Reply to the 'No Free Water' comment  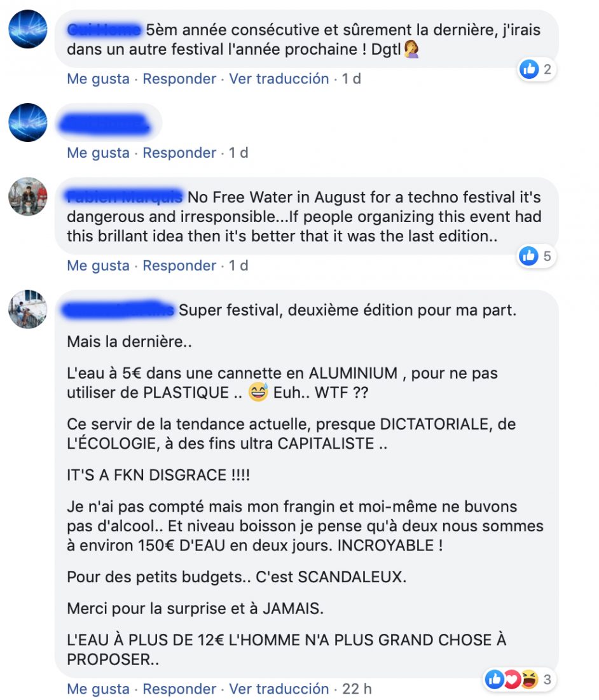click(x=179, y=265)
